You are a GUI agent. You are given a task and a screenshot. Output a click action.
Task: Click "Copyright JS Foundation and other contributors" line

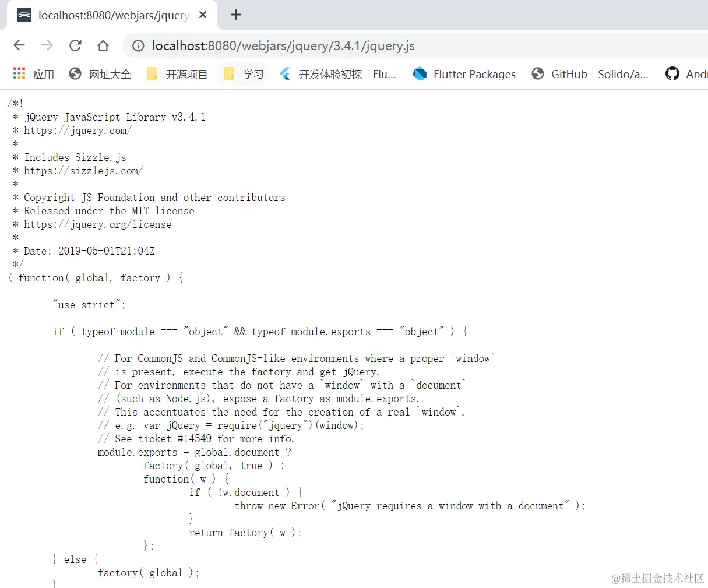(x=154, y=198)
